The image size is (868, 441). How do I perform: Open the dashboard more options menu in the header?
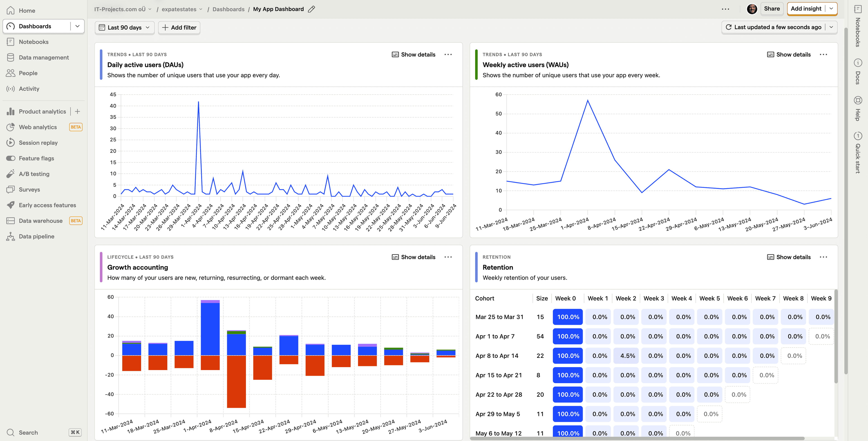click(x=725, y=9)
